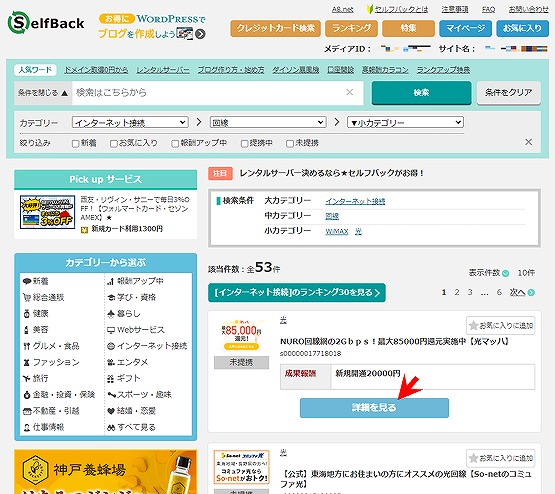Open 暮らし category
This screenshot has width=555, height=494.
[124, 314]
